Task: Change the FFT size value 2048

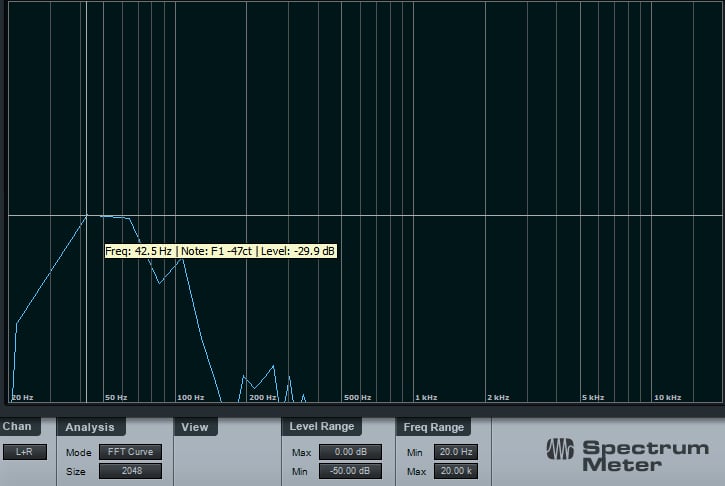Action: click(x=130, y=471)
